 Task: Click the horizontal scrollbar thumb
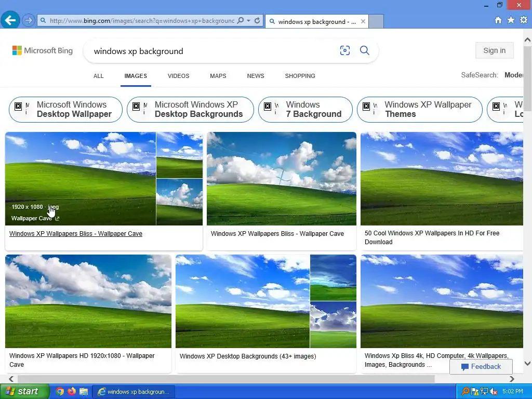[226, 379]
